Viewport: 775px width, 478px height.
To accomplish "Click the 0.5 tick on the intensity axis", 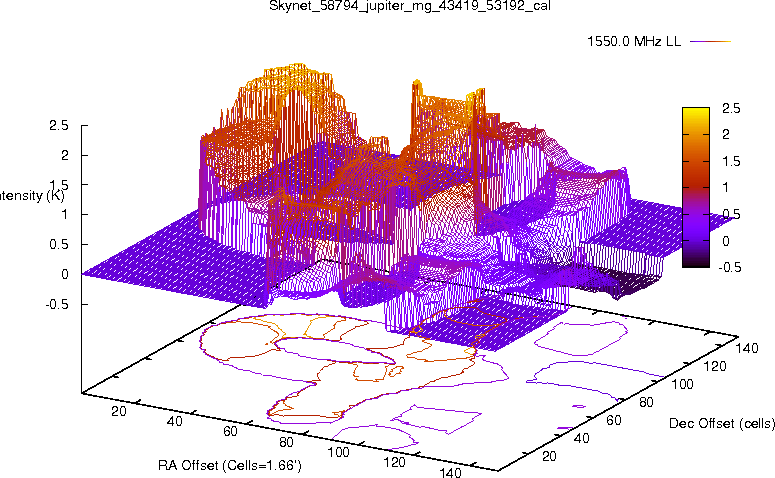I will point(59,245).
